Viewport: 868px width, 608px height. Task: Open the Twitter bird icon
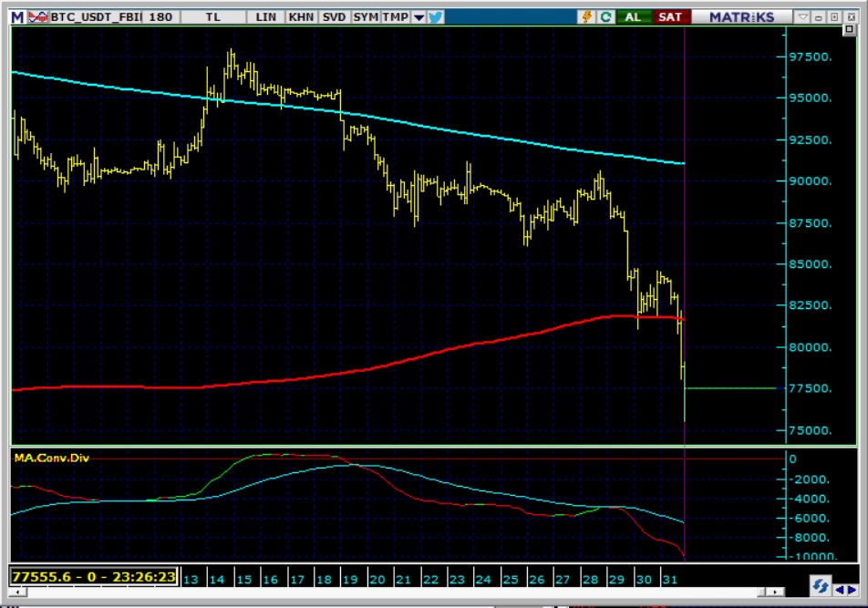[x=436, y=17]
